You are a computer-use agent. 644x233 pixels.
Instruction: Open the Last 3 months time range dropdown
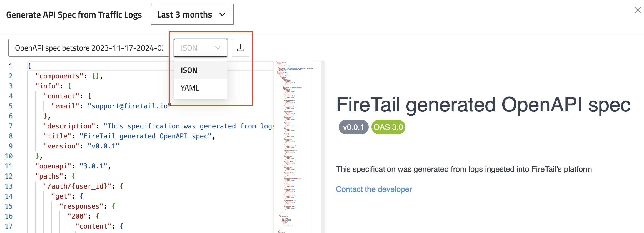click(x=192, y=14)
